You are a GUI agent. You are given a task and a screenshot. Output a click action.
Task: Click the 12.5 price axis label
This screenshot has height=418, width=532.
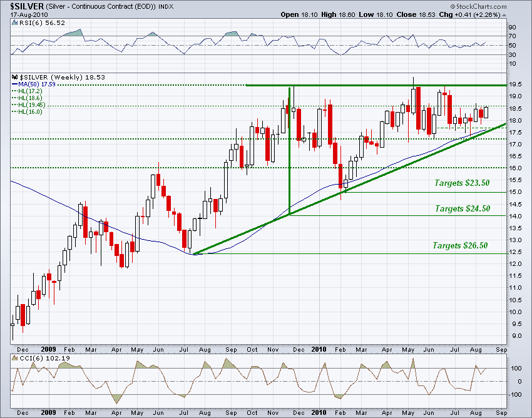[x=515, y=252]
